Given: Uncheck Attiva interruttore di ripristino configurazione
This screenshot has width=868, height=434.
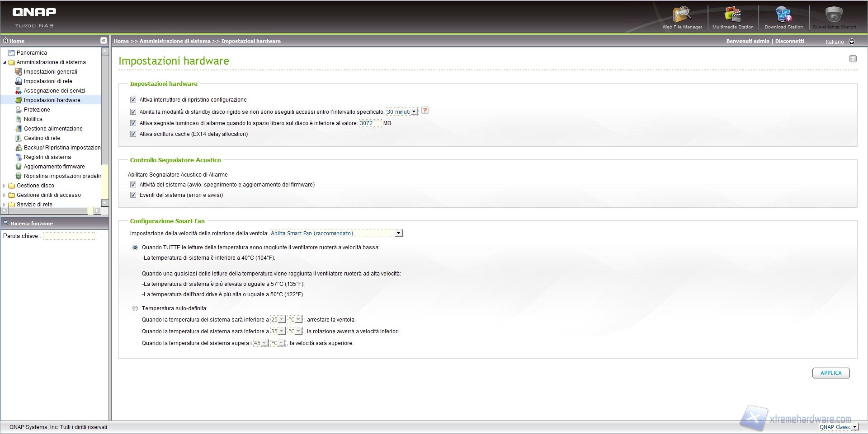Looking at the screenshot, I should click(133, 100).
